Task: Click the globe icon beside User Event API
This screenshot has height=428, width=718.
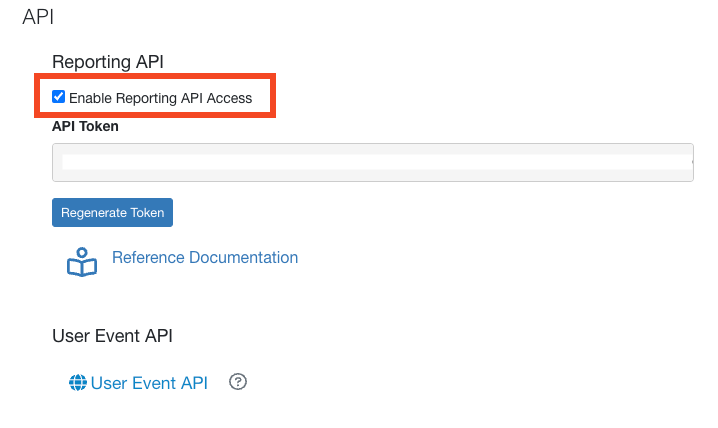Action: tap(78, 383)
